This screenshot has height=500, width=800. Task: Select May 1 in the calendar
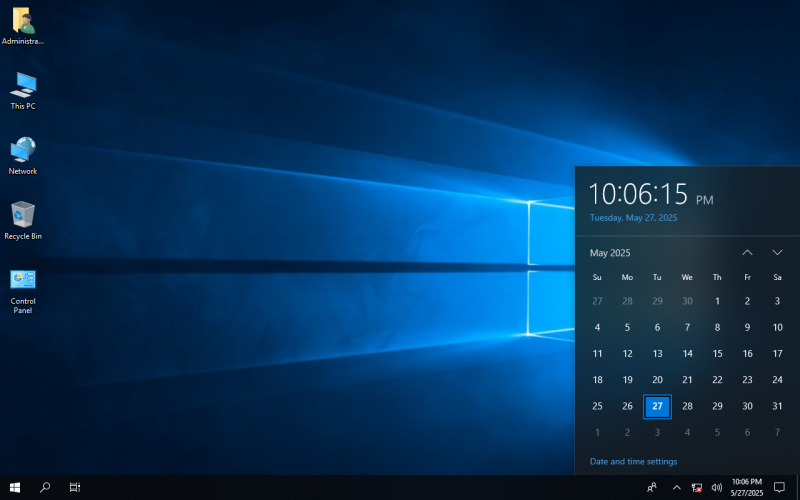pyautogui.click(x=717, y=301)
